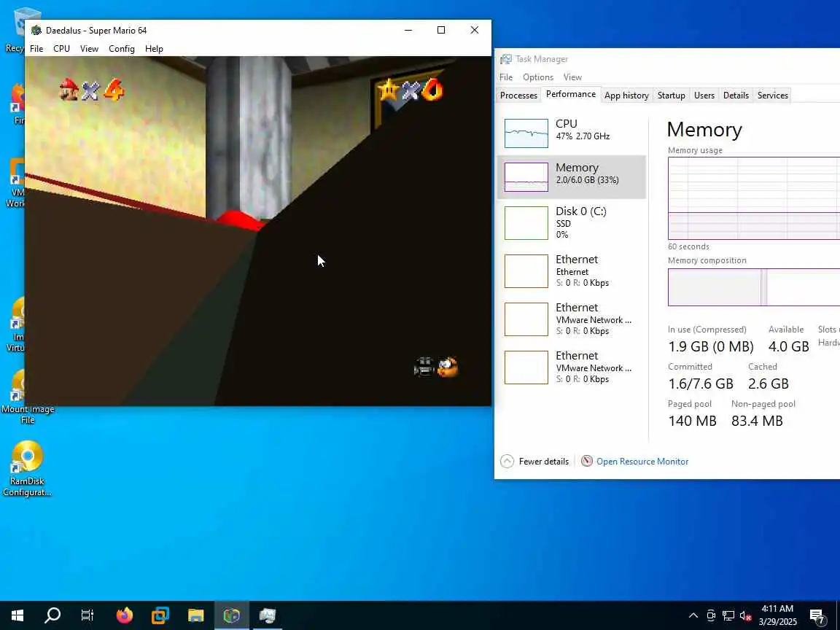840x630 pixels.
Task: Select the first Ethernet adapter entry
Action: 572,271
